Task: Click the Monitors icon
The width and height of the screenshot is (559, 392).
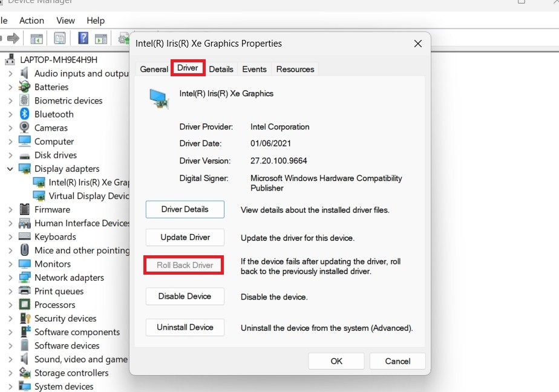Action: (x=25, y=264)
